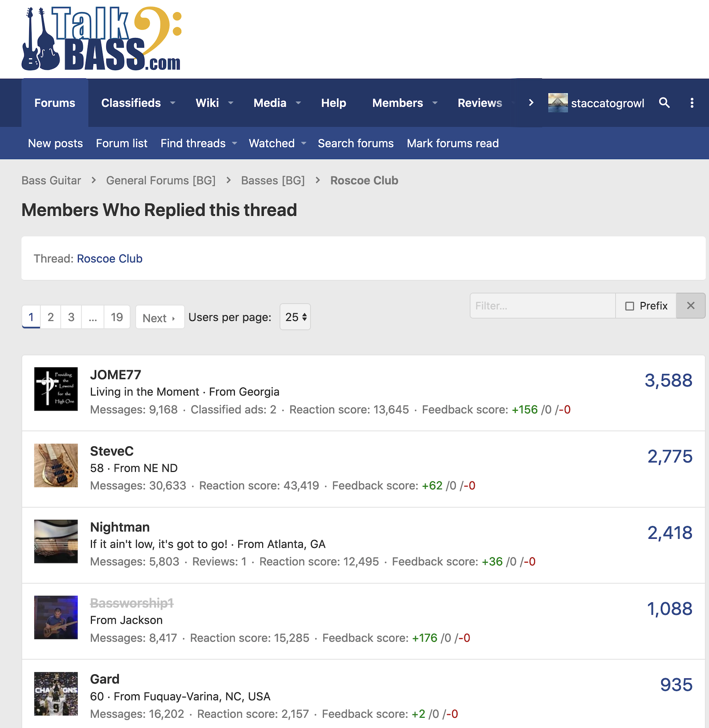Select the Forums tab
Viewport: 709px width, 728px height.
(55, 103)
